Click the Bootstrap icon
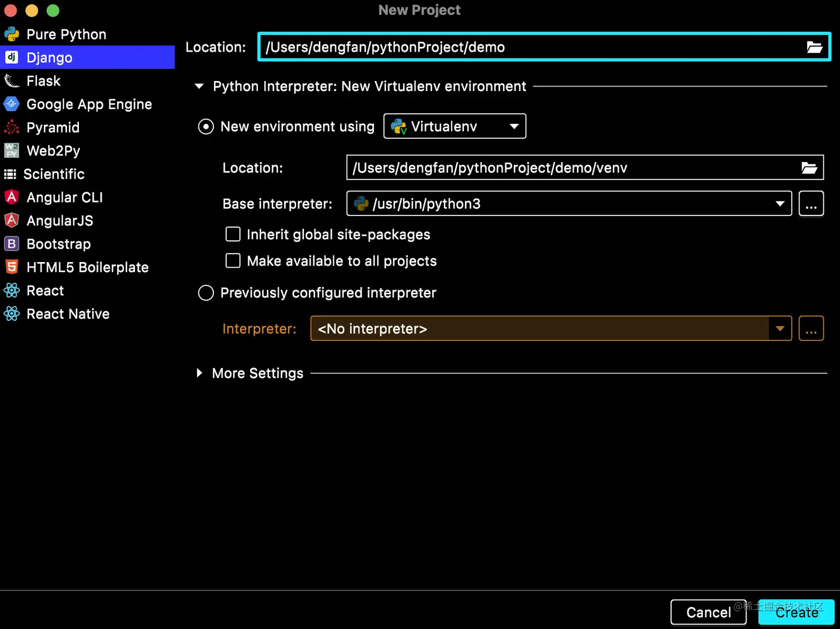 (12, 244)
